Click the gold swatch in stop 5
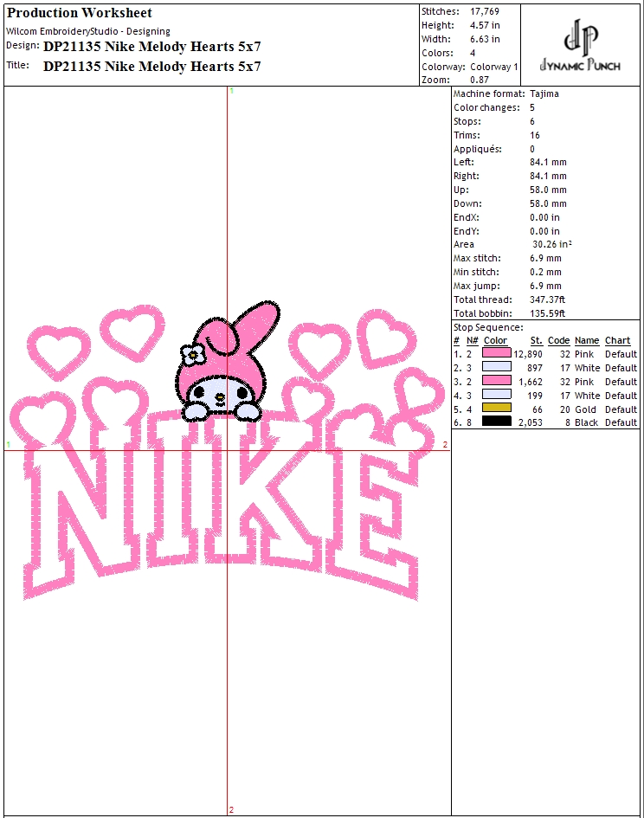The width and height of the screenshot is (644, 818). pos(496,409)
